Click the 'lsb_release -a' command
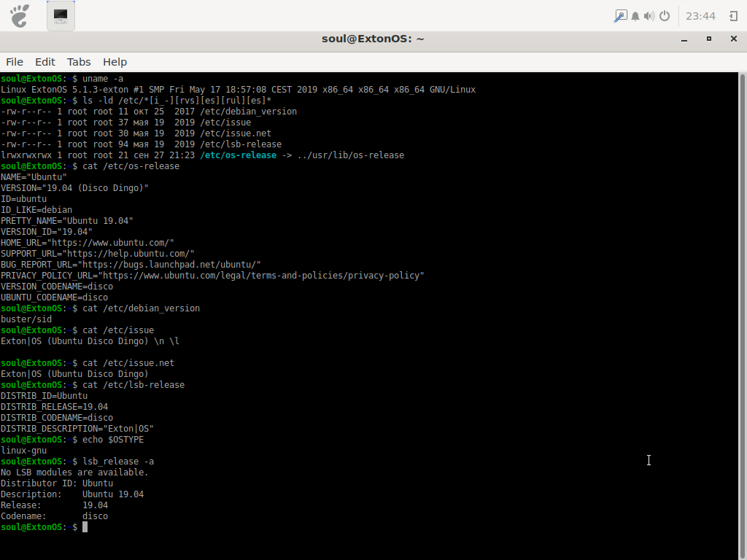The height and width of the screenshot is (560, 747). [118, 462]
